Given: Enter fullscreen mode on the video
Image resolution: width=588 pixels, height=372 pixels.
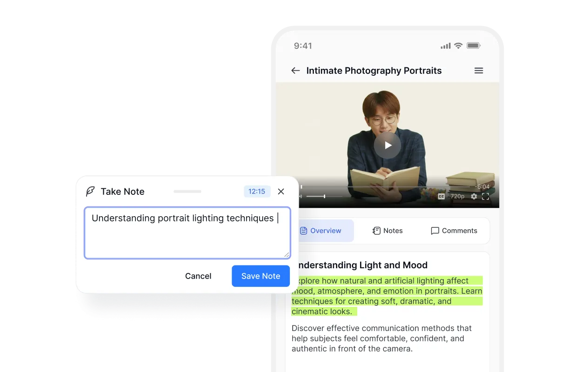Looking at the screenshot, I should [486, 197].
